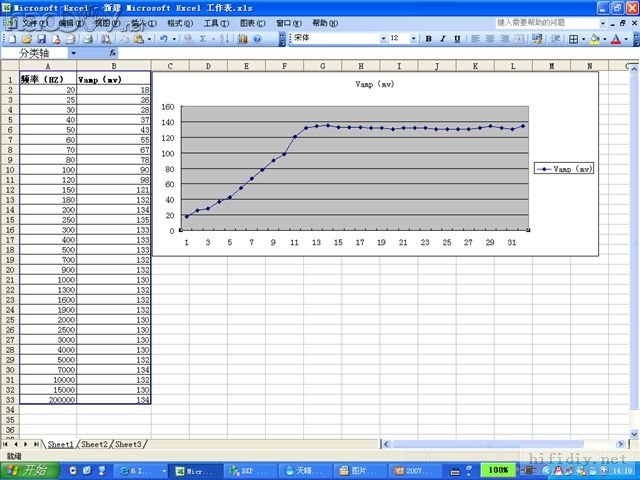Expand the font name dropdown 宋体
This screenshot has width=640, height=480.
[382, 38]
